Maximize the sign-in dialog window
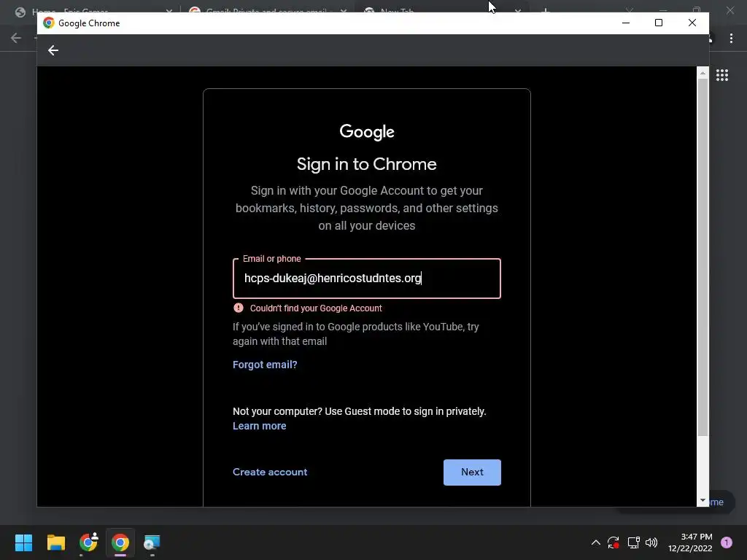Viewport: 747px width, 560px height. tap(659, 23)
